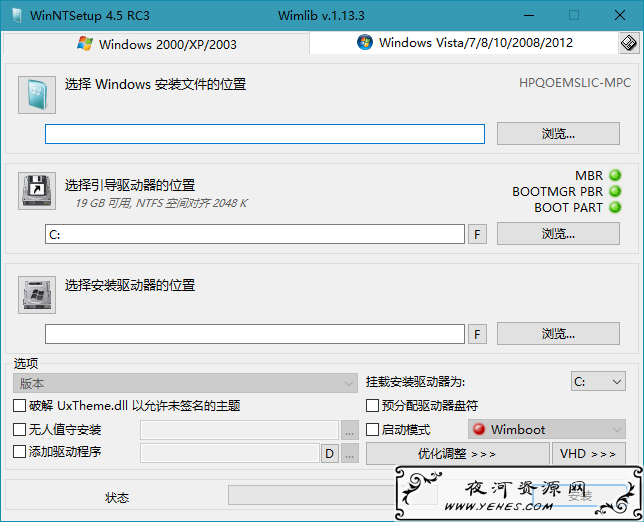Screen dimensions: 644x522
Task: Click the D button for drivers
Action: tap(329, 453)
